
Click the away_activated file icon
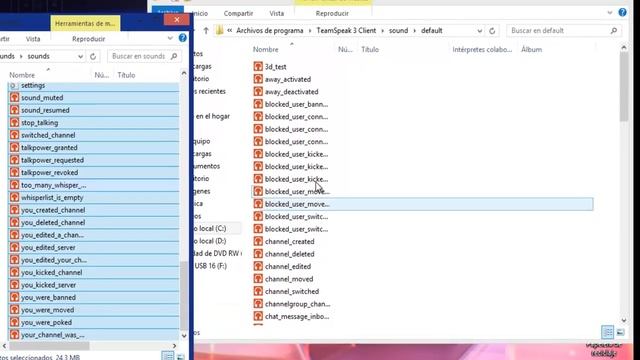(258, 79)
